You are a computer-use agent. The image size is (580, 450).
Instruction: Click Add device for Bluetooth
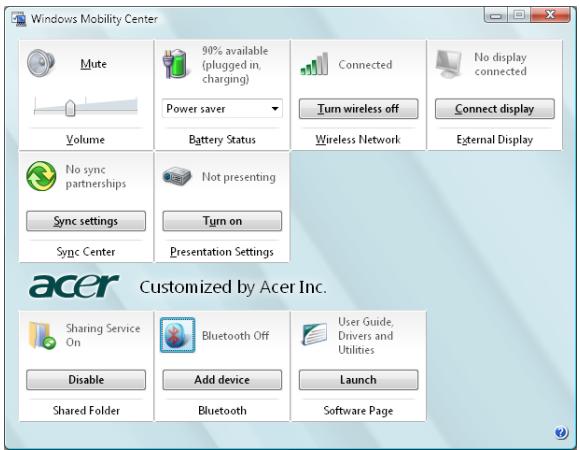[222, 380]
